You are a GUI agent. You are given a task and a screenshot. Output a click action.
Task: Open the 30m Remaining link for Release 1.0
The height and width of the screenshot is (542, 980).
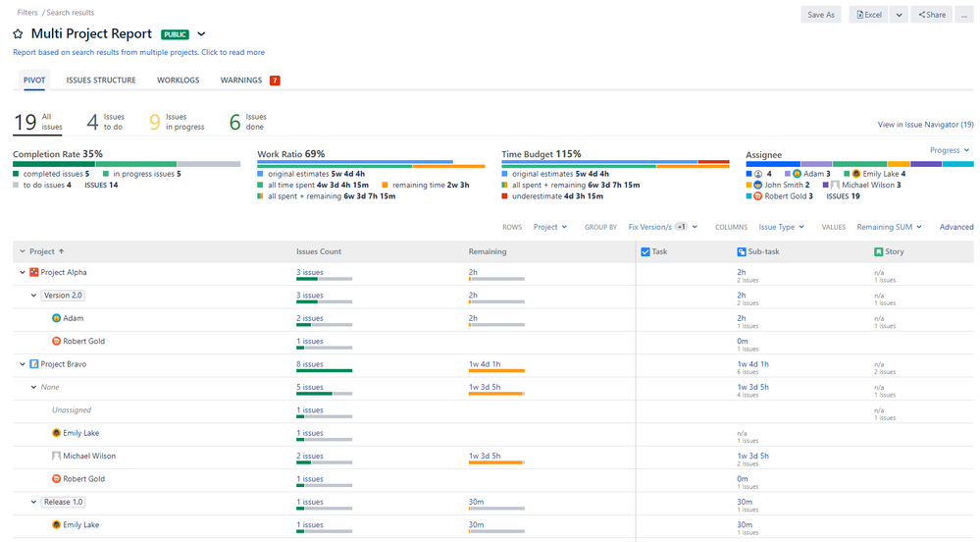(x=476, y=502)
